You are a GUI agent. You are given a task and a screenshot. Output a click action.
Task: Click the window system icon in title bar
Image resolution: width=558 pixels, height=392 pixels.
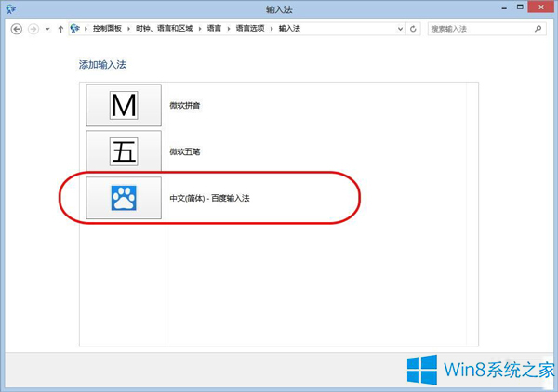10,9
